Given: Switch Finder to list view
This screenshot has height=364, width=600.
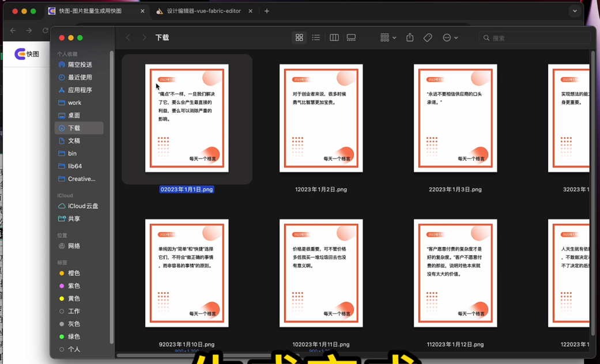Looking at the screenshot, I should pyautogui.click(x=316, y=38).
